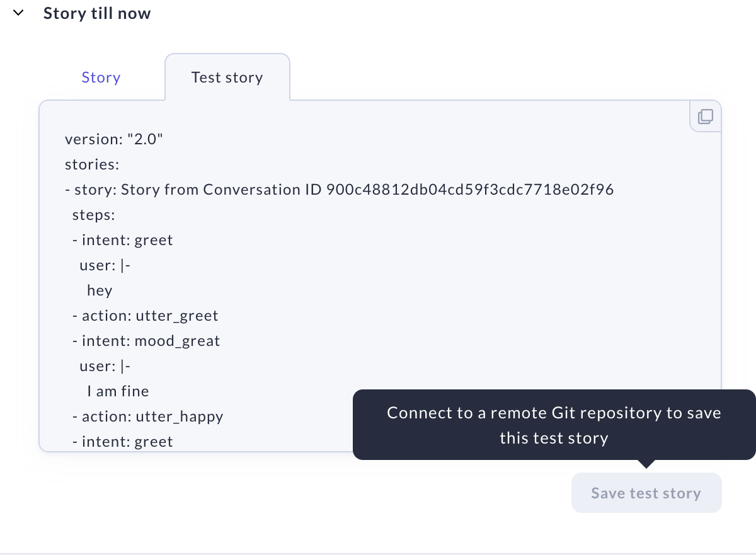Click the remote Git repository tooltip
756x557 pixels.
554,425
